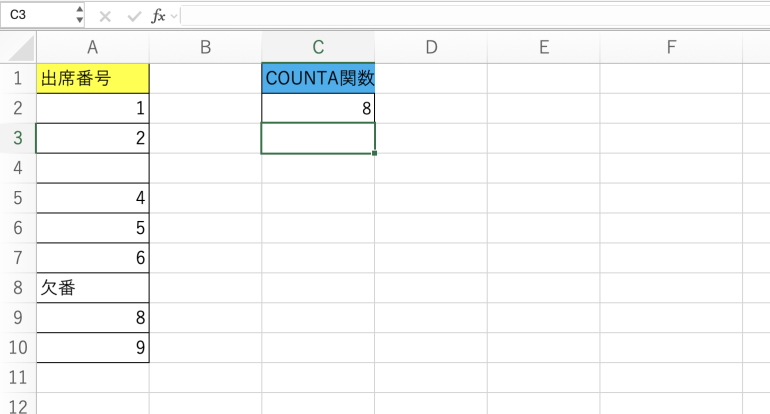Select column D header
Image resolution: width=770 pixels, height=414 pixels.
[x=431, y=46]
